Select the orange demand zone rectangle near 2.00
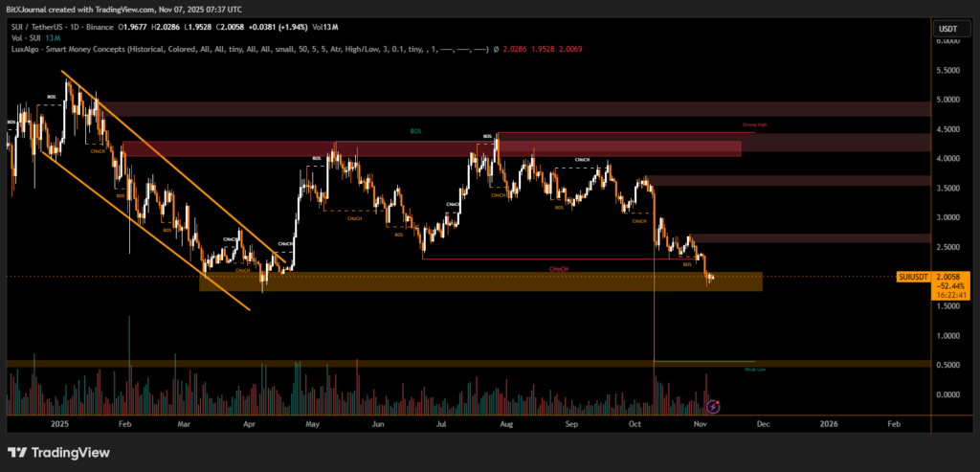The width and height of the screenshot is (980, 472). [479, 281]
